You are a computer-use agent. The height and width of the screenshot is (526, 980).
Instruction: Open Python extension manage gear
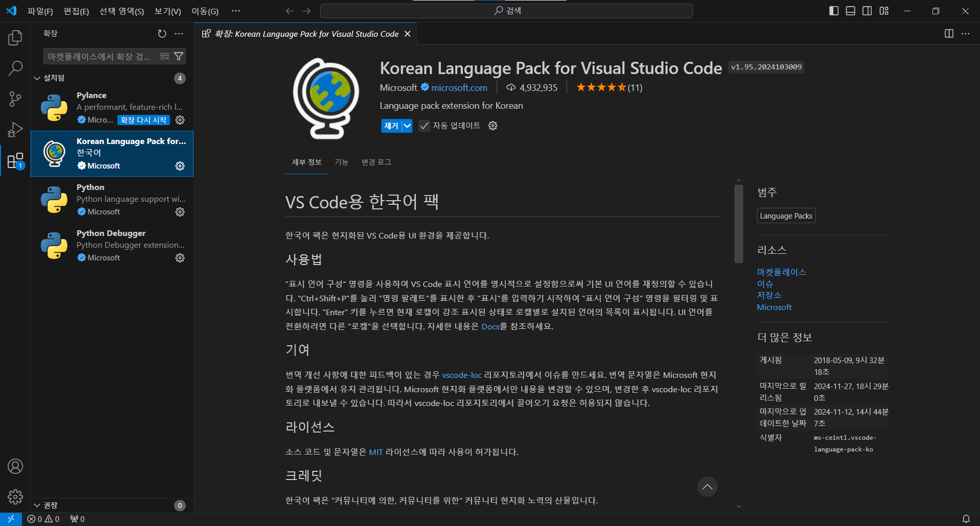[180, 212]
